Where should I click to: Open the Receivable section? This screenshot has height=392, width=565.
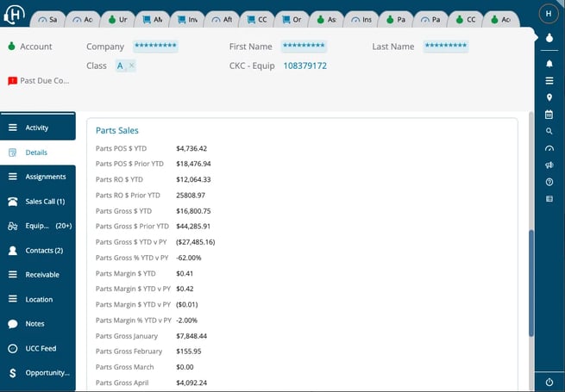pyautogui.click(x=42, y=275)
